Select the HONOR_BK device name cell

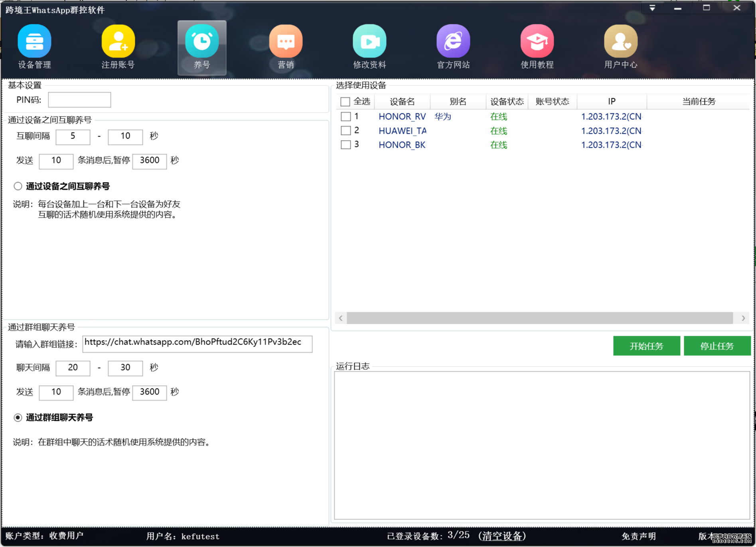pos(402,145)
